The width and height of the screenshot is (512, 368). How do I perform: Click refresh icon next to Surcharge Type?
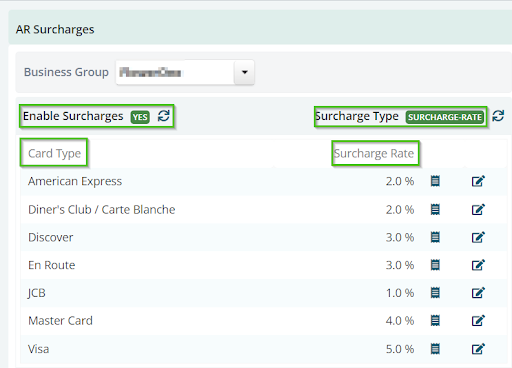click(x=498, y=116)
